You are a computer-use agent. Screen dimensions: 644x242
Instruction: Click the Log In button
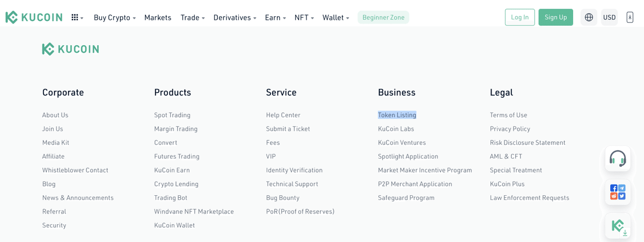(519, 17)
